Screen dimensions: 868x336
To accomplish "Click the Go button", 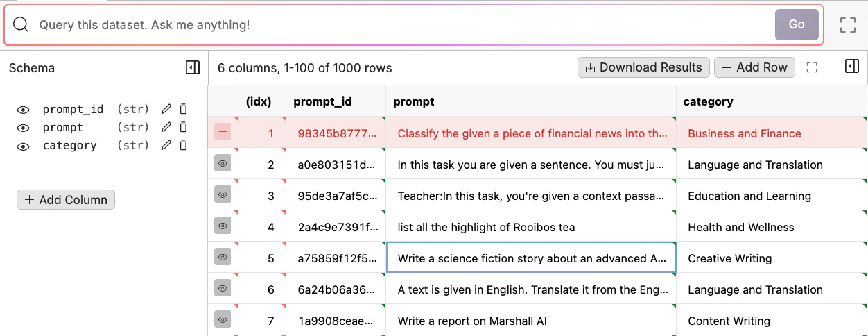I will 797,24.
